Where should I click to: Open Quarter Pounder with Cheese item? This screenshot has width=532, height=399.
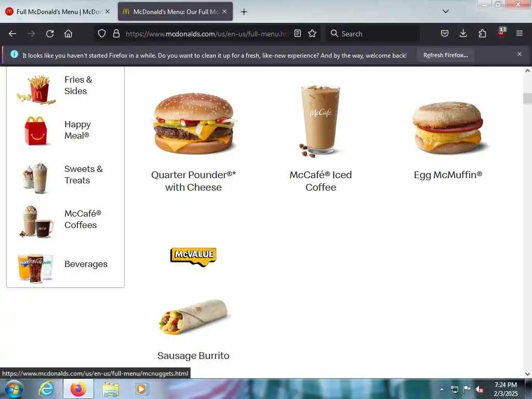(193, 181)
